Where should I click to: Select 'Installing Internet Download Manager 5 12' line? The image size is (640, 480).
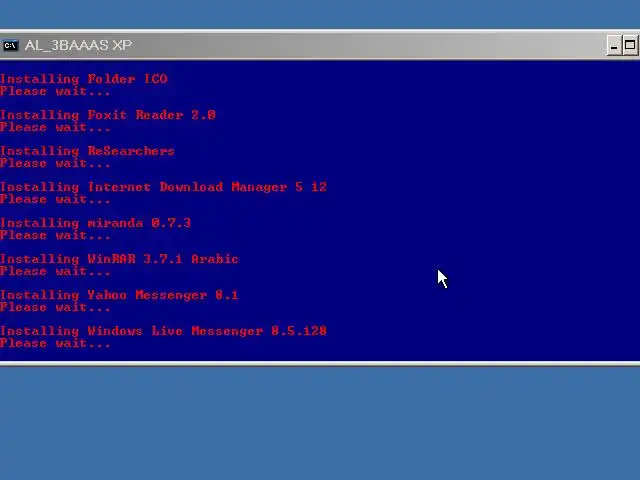tap(163, 187)
